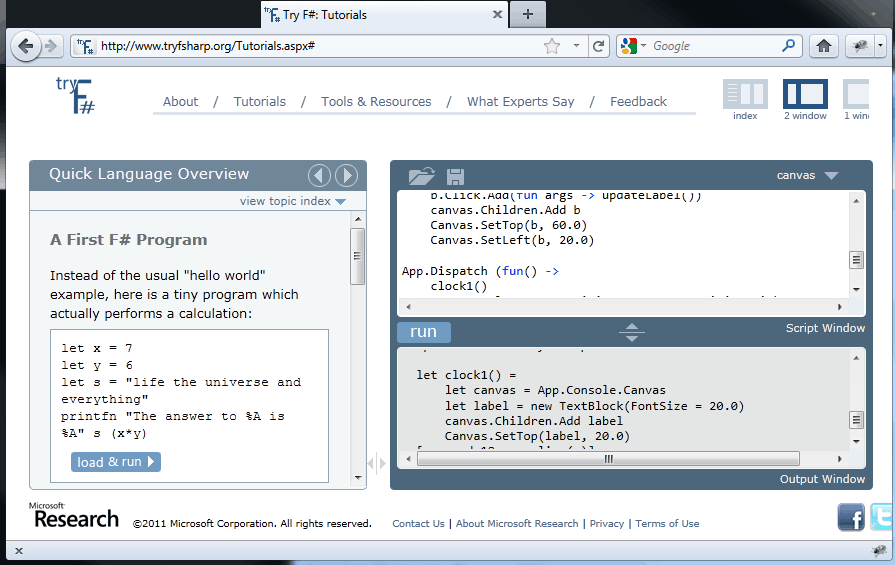Image resolution: width=895 pixels, height=565 pixels.
Task: Open the Tutorials menu item
Action: [x=260, y=102]
